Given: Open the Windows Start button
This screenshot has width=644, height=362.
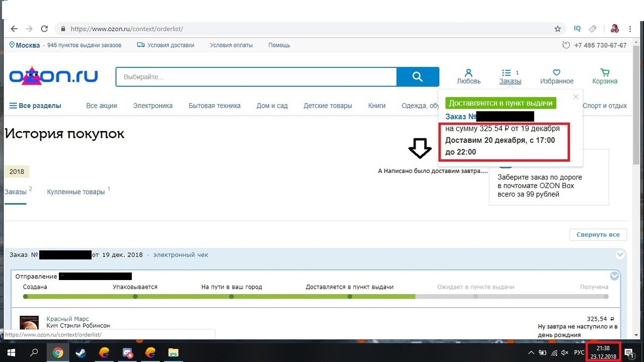Looking at the screenshot, I should click(11, 352).
